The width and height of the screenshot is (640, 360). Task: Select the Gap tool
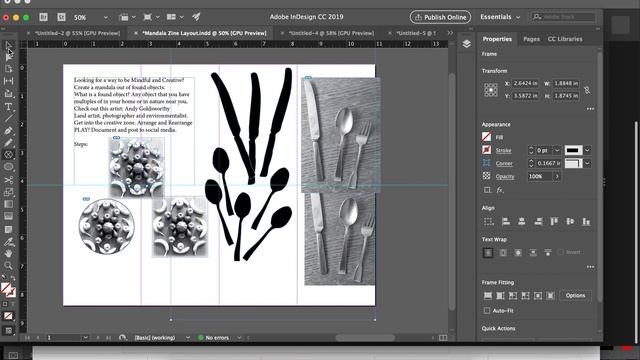[x=8, y=81]
